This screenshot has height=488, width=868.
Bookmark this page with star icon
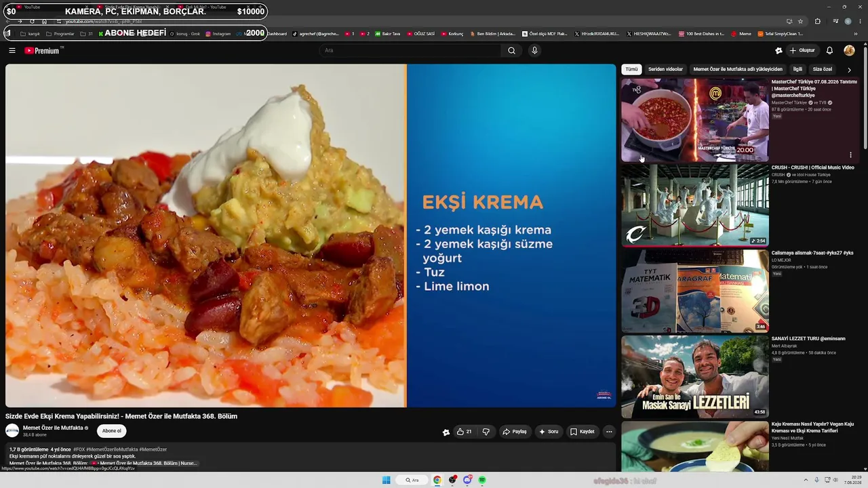pyautogui.click(x=800, y=21)
